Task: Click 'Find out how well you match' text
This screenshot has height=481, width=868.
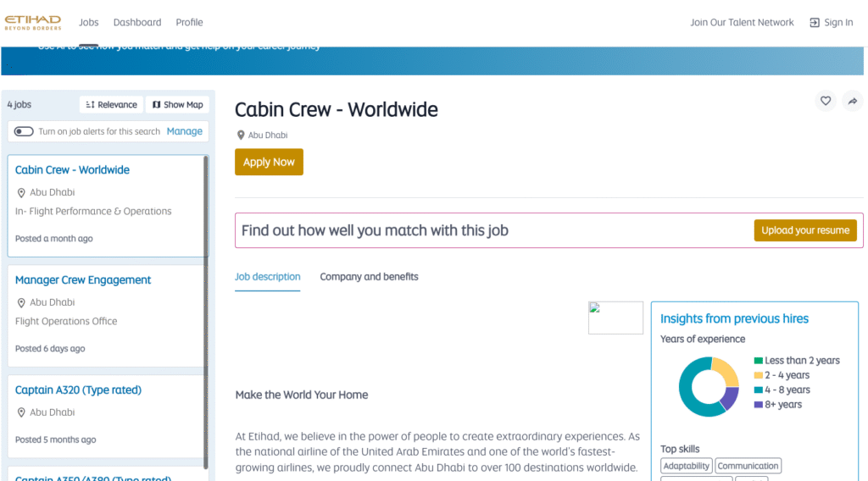Action: 375,230
